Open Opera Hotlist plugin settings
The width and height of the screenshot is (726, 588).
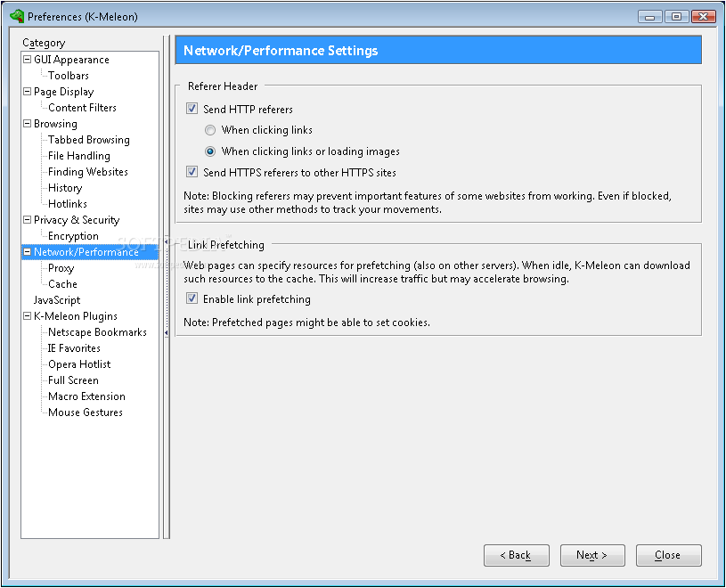coord(79,364)
